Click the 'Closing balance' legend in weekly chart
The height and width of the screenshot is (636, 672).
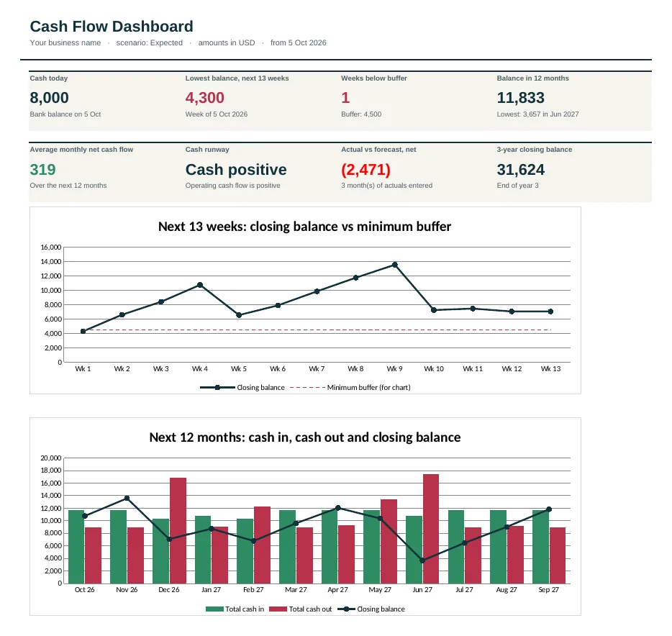coord(242,388)
